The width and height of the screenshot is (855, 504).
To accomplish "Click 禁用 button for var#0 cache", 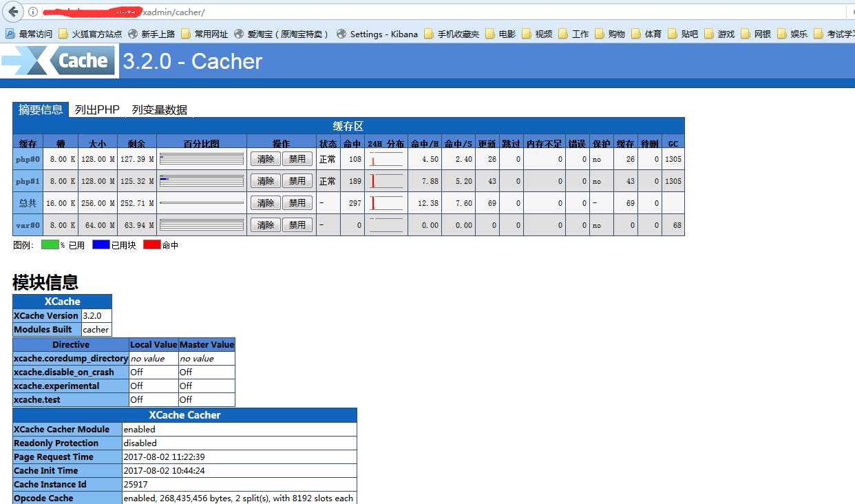I will (297, 225).
